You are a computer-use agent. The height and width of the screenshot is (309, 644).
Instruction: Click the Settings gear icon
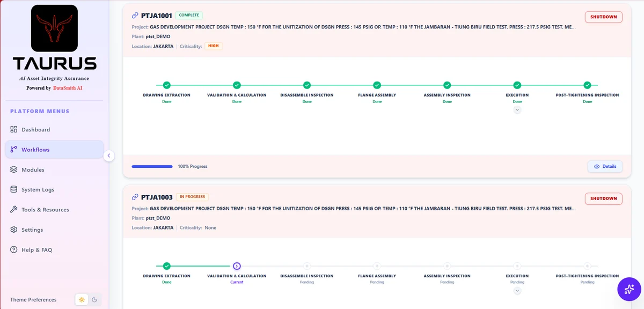coord(14,230)
